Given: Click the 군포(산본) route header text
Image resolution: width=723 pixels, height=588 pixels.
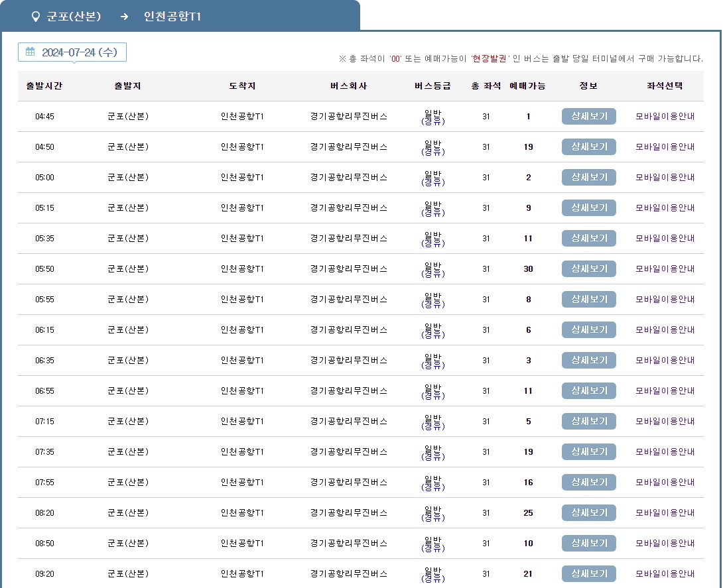Looking at the screenshot, I should point(74,17).
